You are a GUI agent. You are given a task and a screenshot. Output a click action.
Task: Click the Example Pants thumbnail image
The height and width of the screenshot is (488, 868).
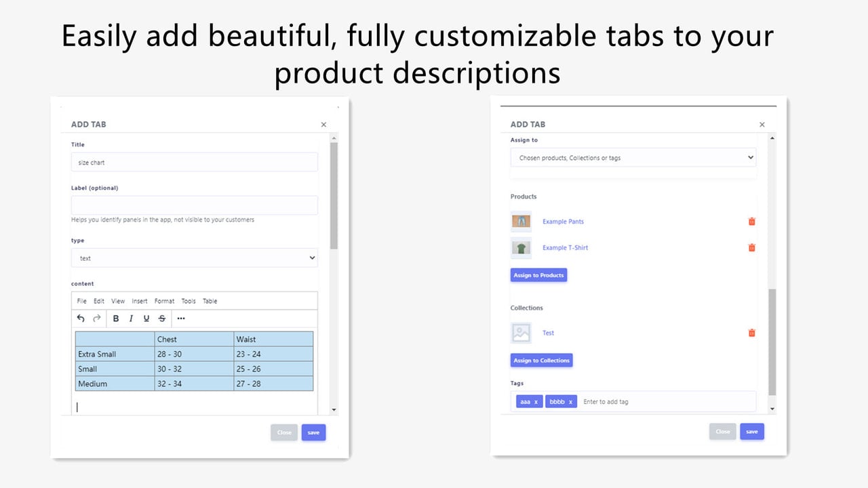point(521,222)
